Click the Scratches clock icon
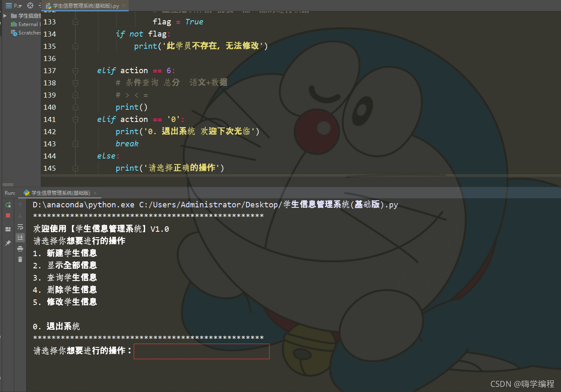The height and width of the screenshot is (392, 561). (x=14, y=32)
